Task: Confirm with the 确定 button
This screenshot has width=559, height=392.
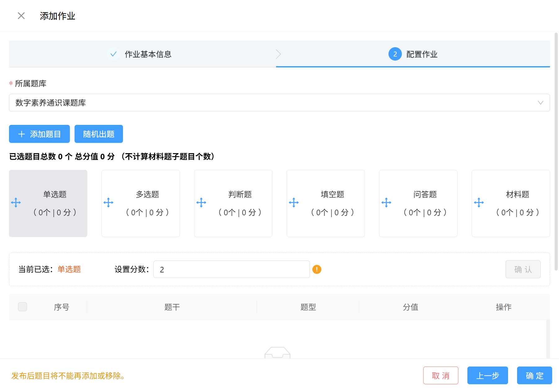Action: click(x=534, y=376)
